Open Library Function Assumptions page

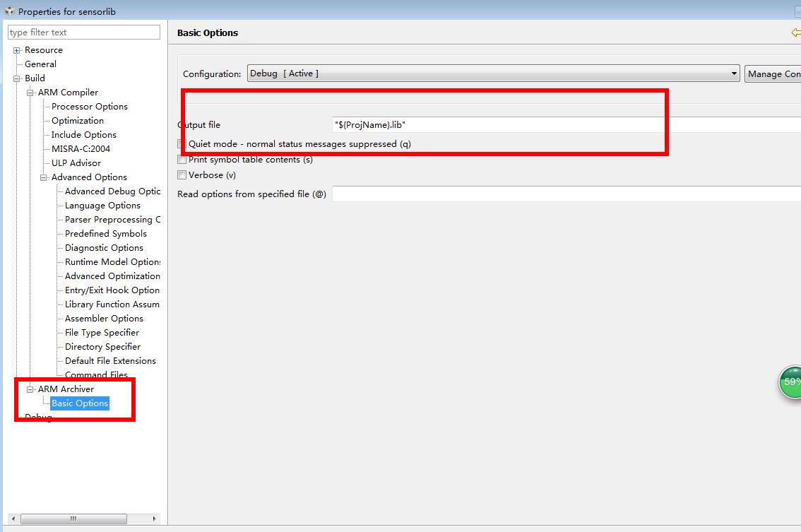[x=112, y=305]
